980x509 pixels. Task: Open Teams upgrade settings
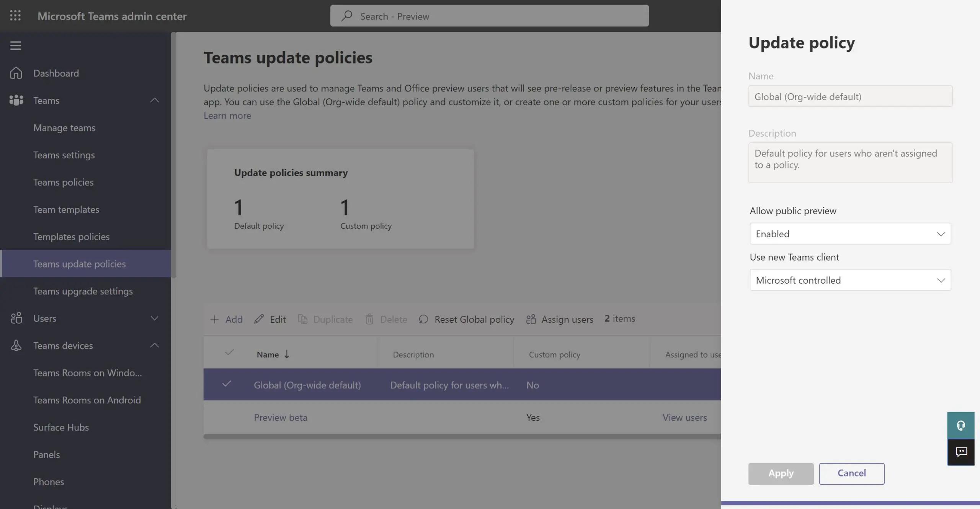[83, 291]
